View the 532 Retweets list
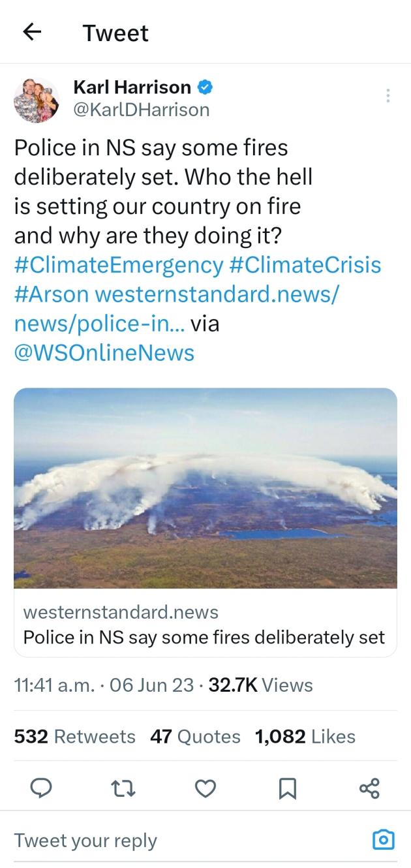 click(74, 737)
